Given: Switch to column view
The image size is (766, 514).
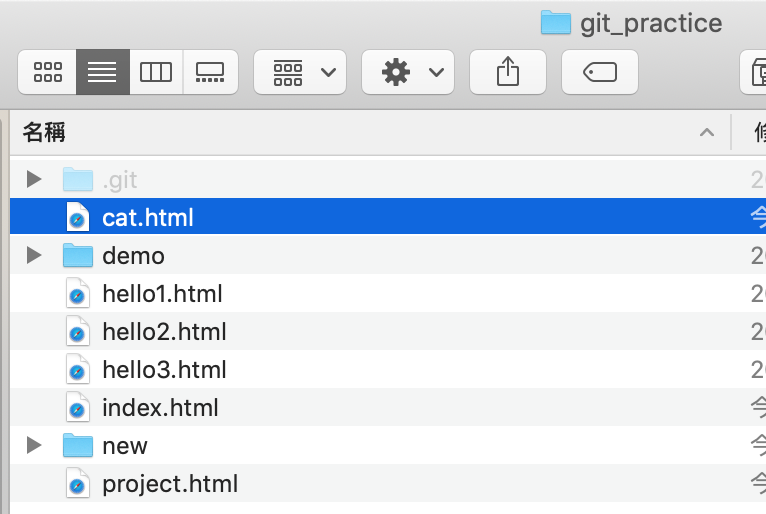Looking at the screenshot, I should [x=156, y=72].
